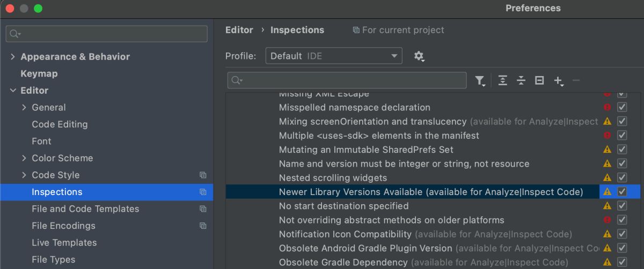Click the add inspection plus icon
644x269 pixels.
558,80
